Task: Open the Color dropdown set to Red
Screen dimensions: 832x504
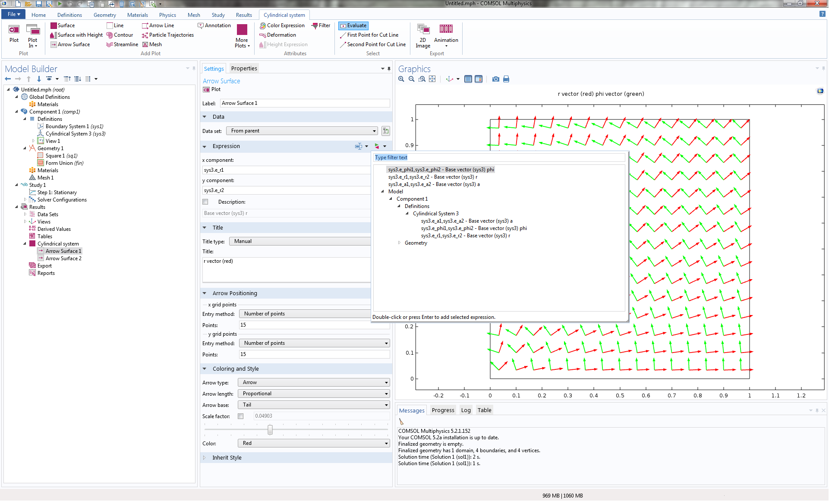Action: (313, 443)
